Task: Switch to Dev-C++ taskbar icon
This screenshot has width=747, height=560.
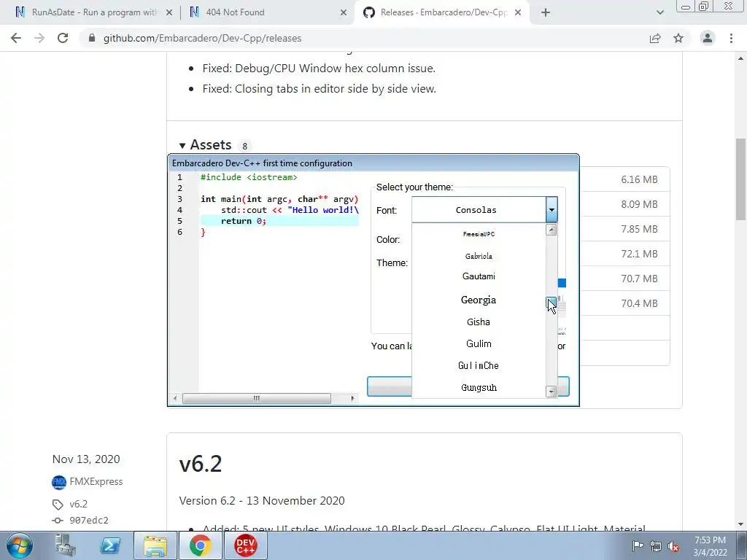Action: click(x=245, y=545)
